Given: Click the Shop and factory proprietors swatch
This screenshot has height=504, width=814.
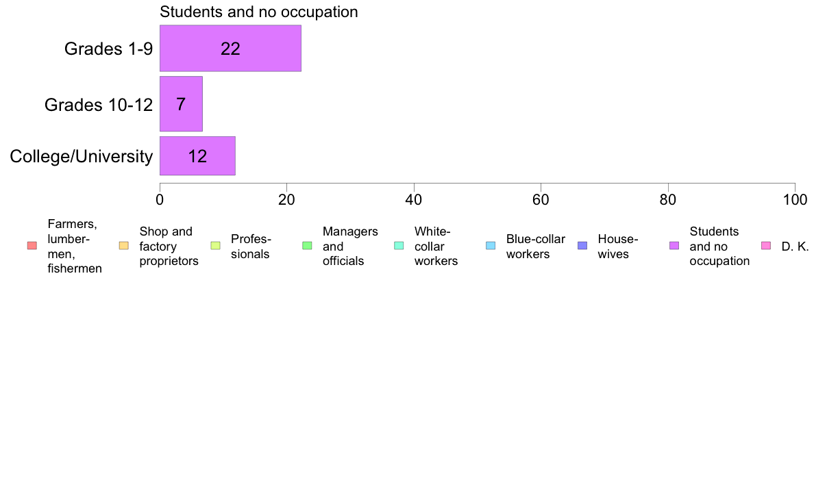Looking at the screenshot, I should [x=123, y=246].
